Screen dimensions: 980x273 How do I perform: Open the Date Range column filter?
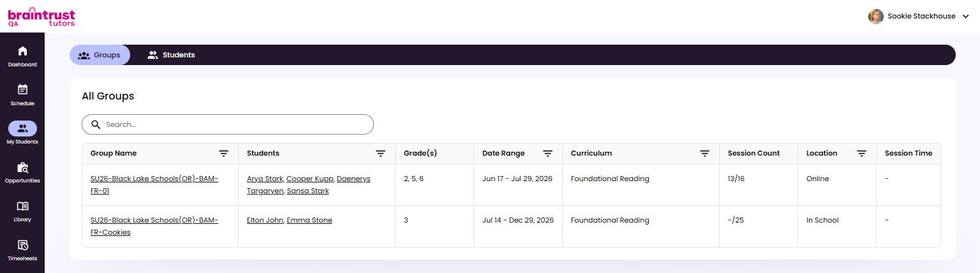point(548,154)
